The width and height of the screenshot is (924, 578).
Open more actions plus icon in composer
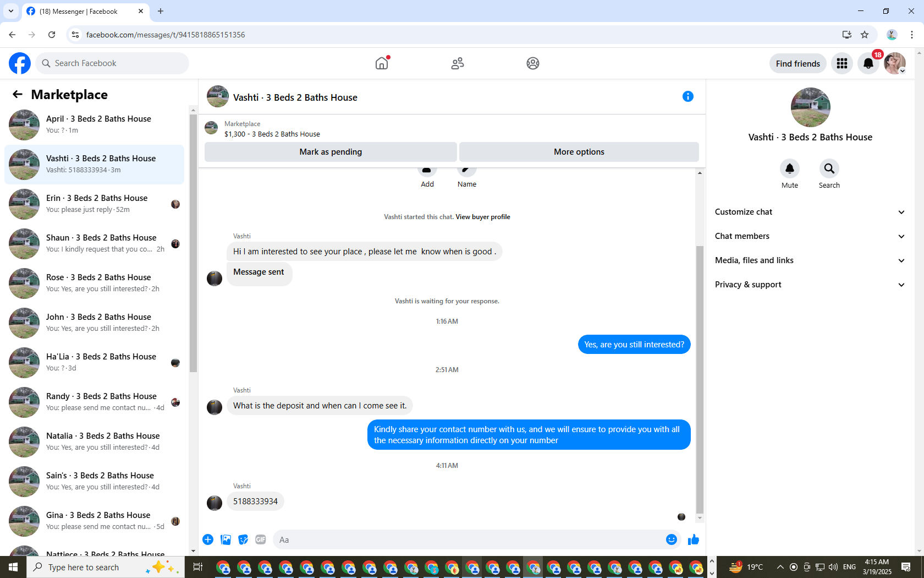coord(208,539)
